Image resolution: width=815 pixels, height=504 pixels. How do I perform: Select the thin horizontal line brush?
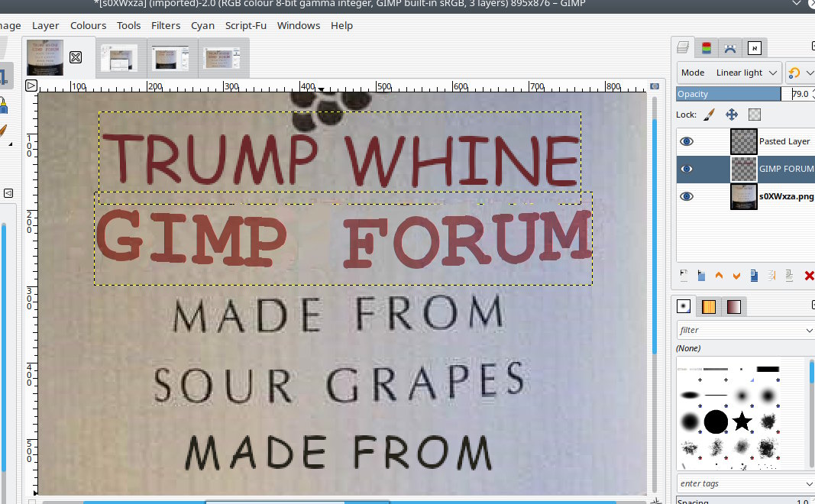click(716, 395)
